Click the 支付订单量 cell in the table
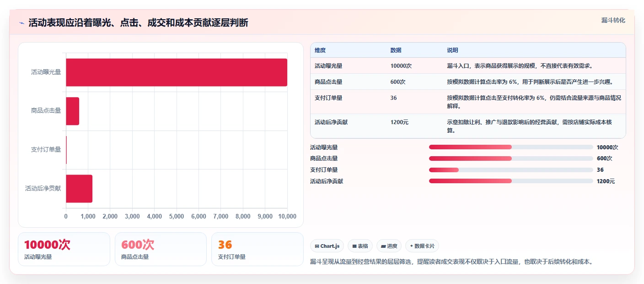Image resolution: width=644 pixels, height=284 pixels. click(328, 98)
